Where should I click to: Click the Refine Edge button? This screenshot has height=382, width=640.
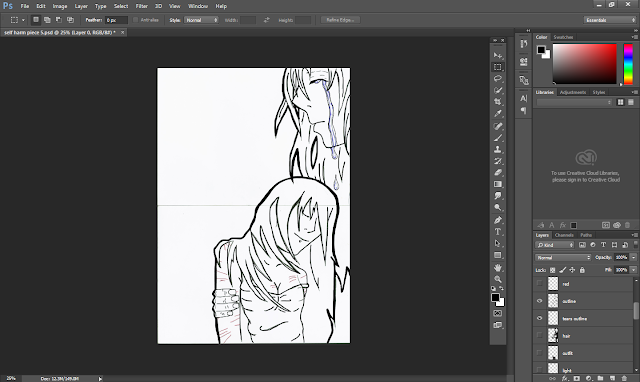(340, 20)
